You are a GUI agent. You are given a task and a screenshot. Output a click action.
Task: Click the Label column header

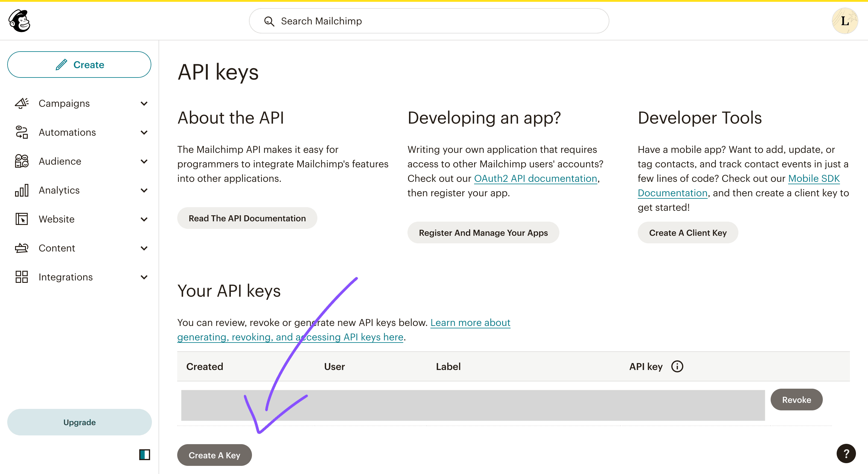[448, 366]
